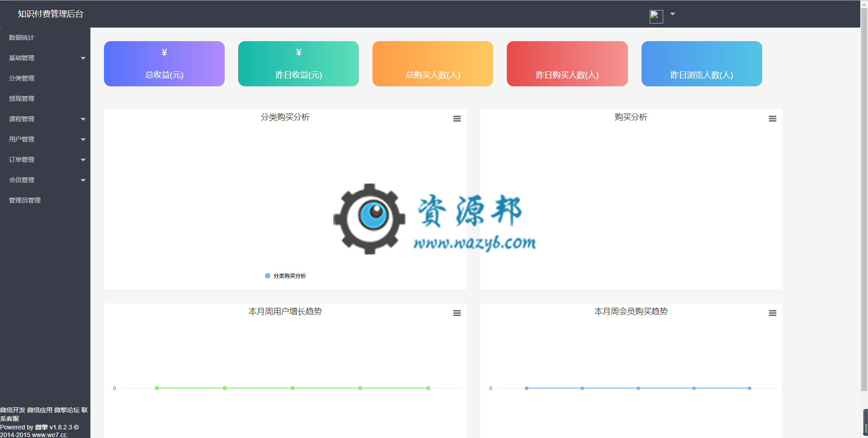
Task: Click the 总购买人数(人) orange card
Action: pyautogui.click(x=433, y=64)
